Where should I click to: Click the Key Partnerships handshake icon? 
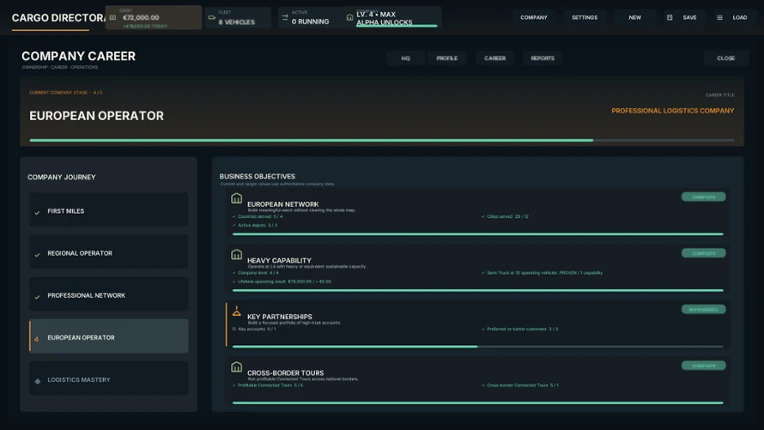pyautogui.click(x=236, y=311)
